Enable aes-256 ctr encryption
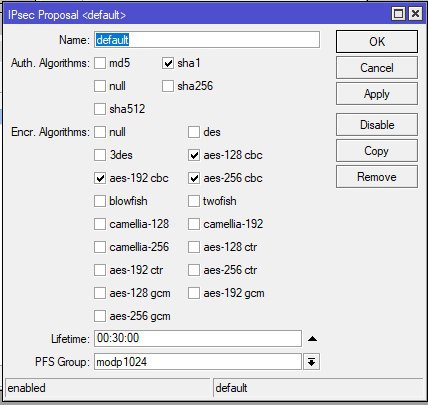The image size is (428, 405). click(194, 270)
